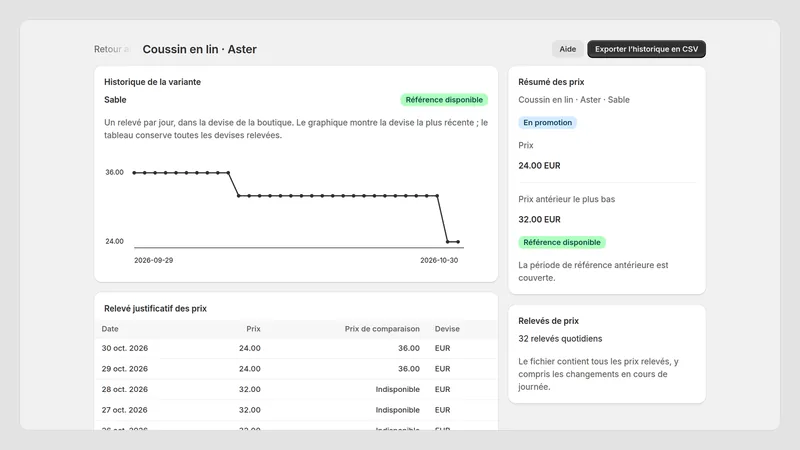800x450 pixels.
Task: Click the 32.00 EUR lowest prior price
Action: click(539, 219)
